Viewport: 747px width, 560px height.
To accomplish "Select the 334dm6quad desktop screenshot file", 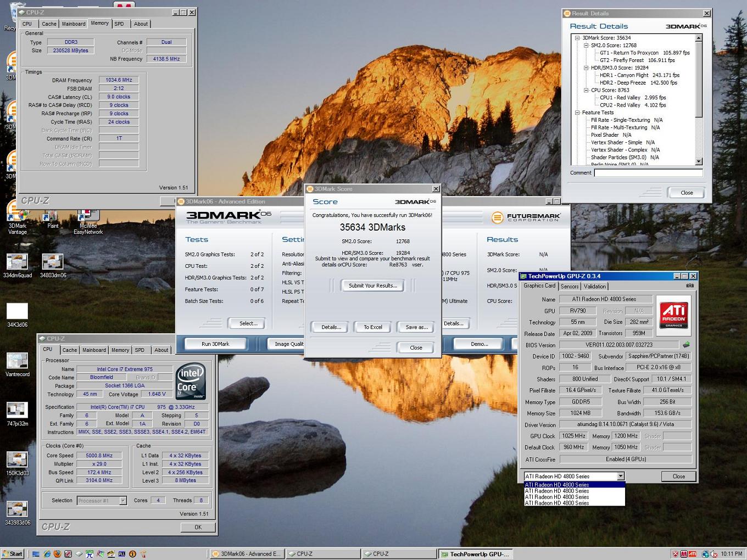I will point(17,266).
